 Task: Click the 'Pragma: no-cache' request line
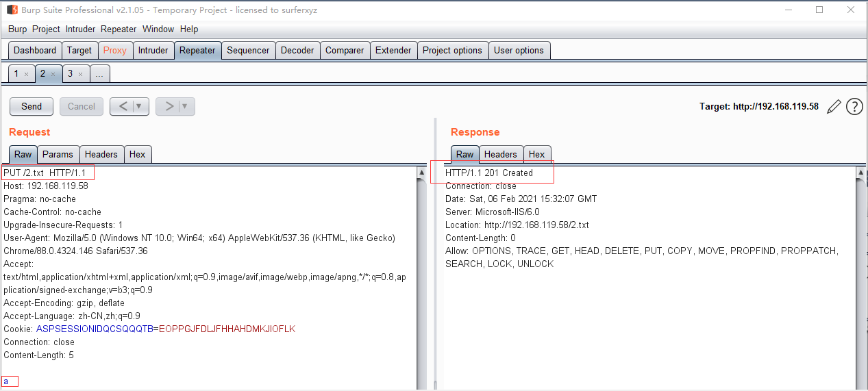40,199
